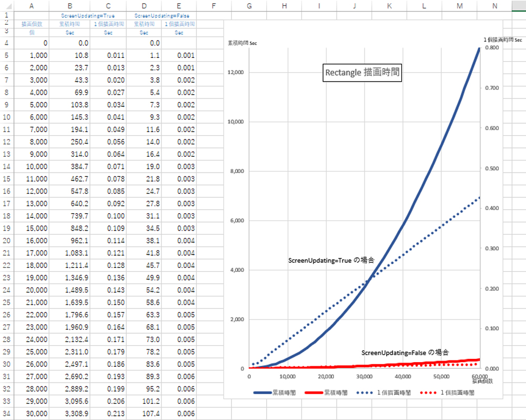
Task: Click the cell with value 107.4
Action: [144, 413]
